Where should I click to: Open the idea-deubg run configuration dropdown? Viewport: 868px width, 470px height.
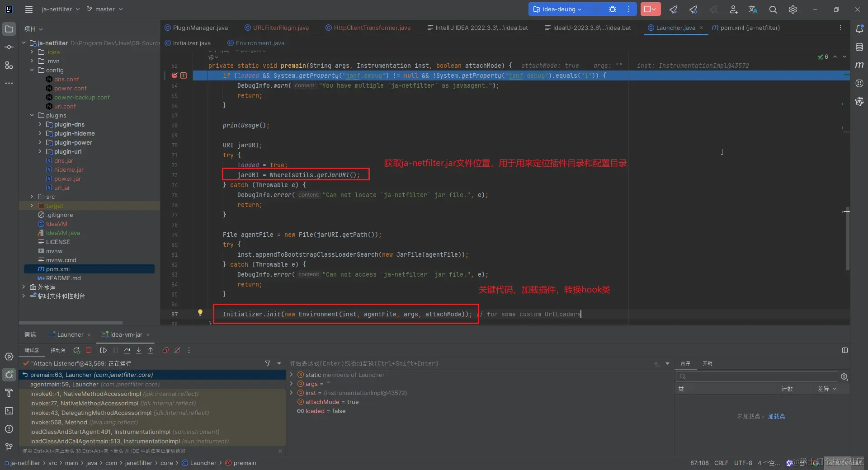coord(557,9)
